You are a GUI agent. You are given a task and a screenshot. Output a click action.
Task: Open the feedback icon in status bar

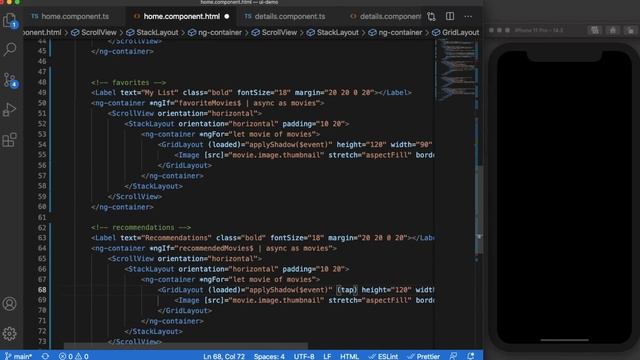pos(453,356)
